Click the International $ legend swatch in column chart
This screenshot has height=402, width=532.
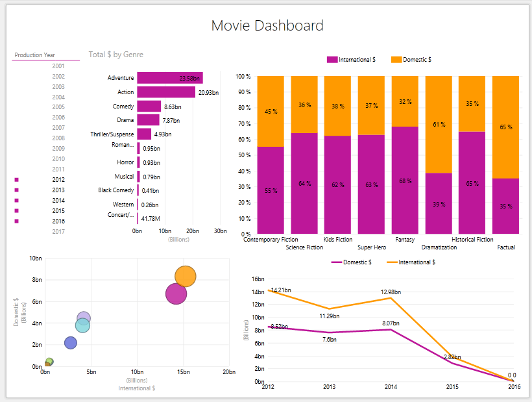(x=332, y=60)
